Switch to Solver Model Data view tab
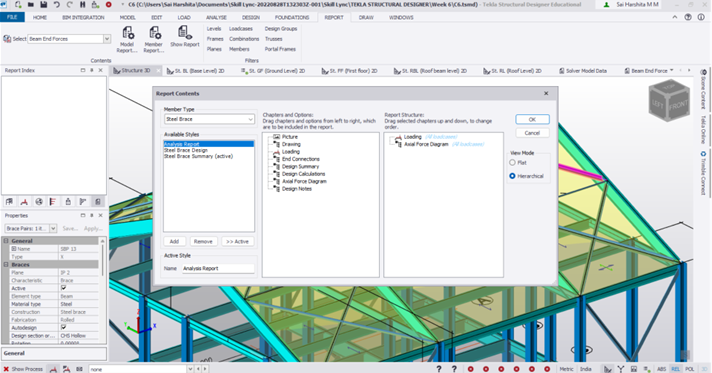 pyautogui.click(x=583, y=71)
